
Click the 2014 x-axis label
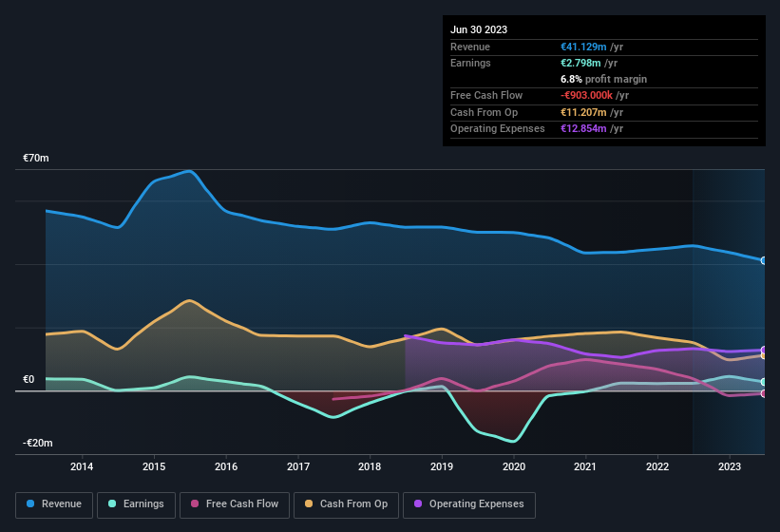(82, 466)
